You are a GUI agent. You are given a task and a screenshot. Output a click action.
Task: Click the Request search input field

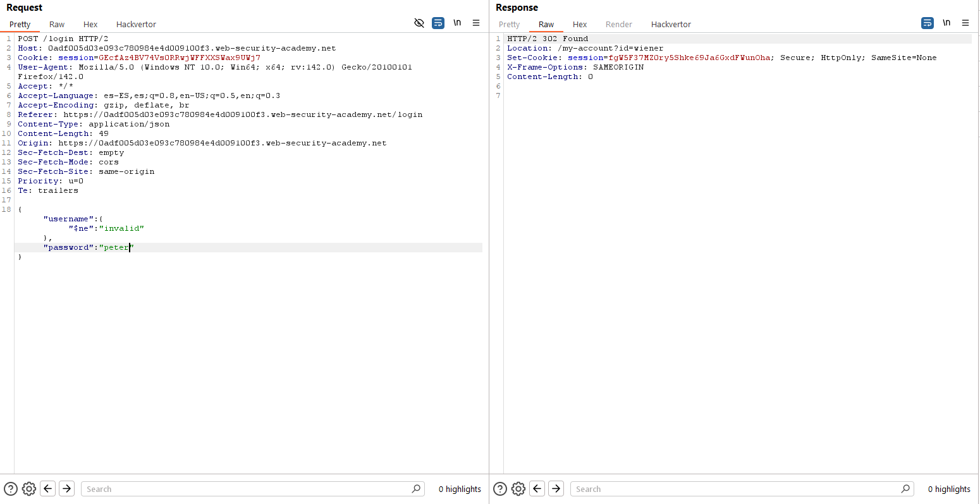[x=247, y=489]
